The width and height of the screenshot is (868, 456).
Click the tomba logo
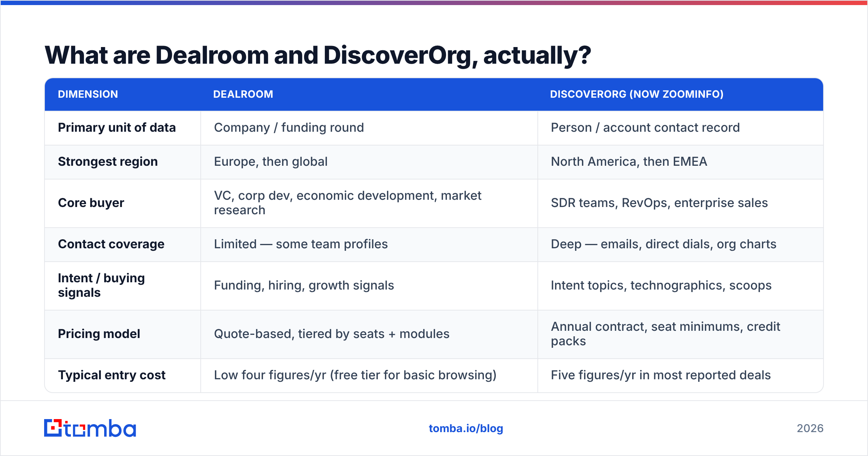pos(90,428)
